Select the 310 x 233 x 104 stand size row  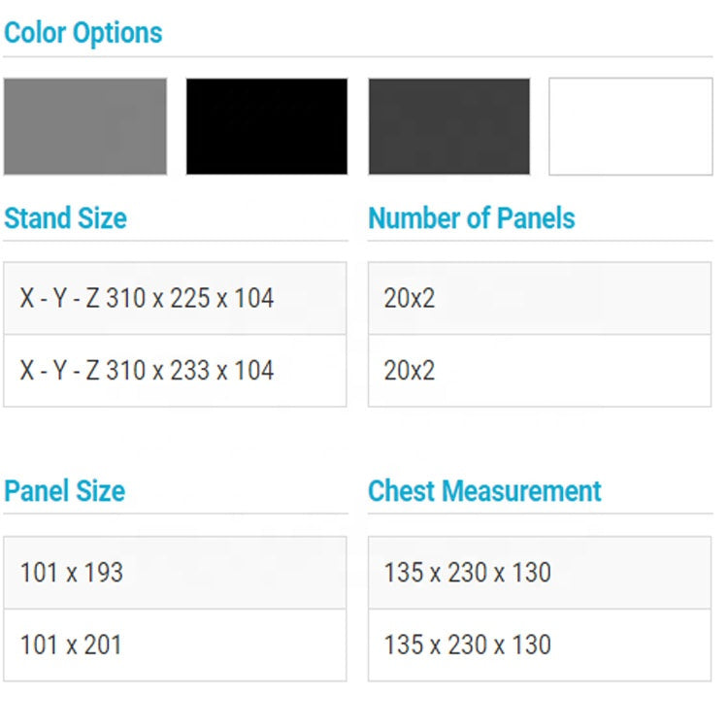[x=175, y=371]
